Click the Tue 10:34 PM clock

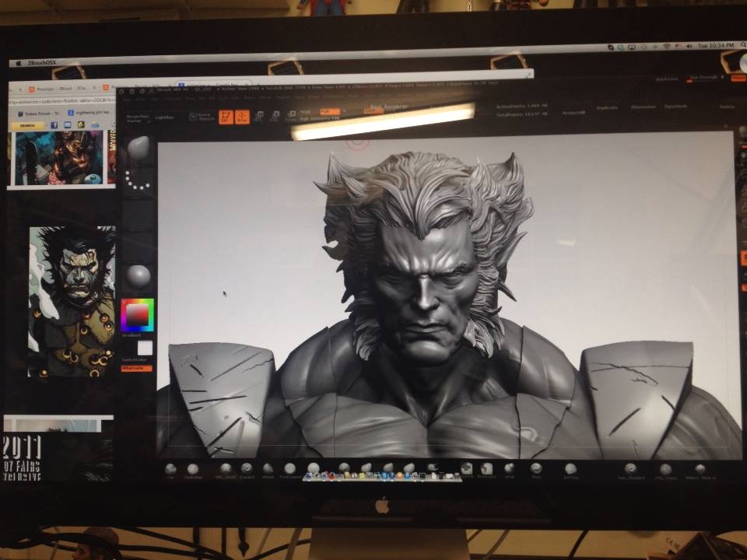click(x=716, y=46)
